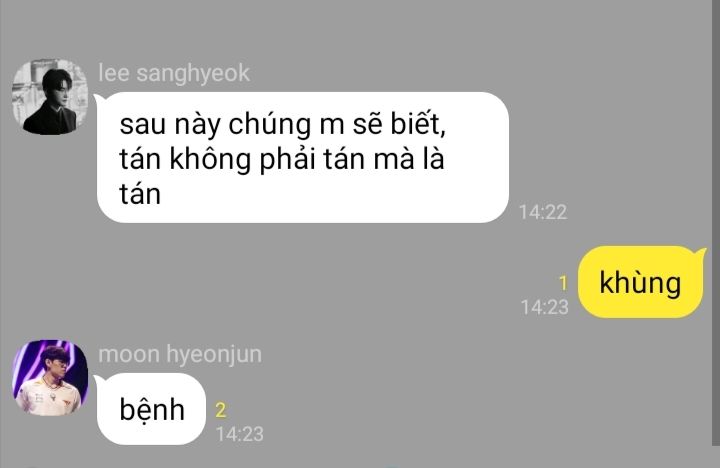Select lee sanghyeok's long message bubble
The height and width of the screenshot is (468, 720).
[302, 158]
